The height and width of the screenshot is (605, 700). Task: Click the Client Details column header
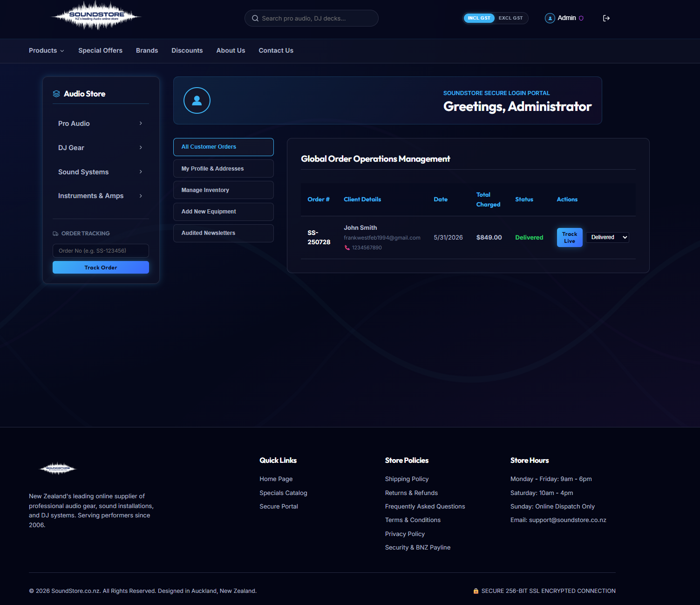click(362, 199)
